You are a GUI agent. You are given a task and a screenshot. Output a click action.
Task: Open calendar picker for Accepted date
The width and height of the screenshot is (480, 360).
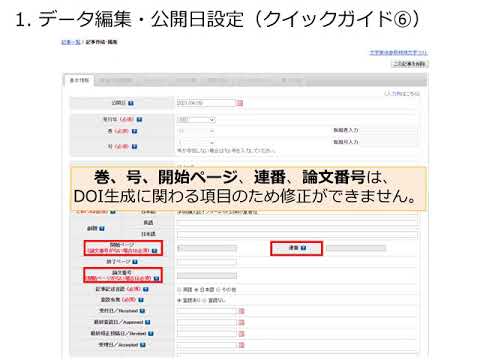click(x=242, y=345)
